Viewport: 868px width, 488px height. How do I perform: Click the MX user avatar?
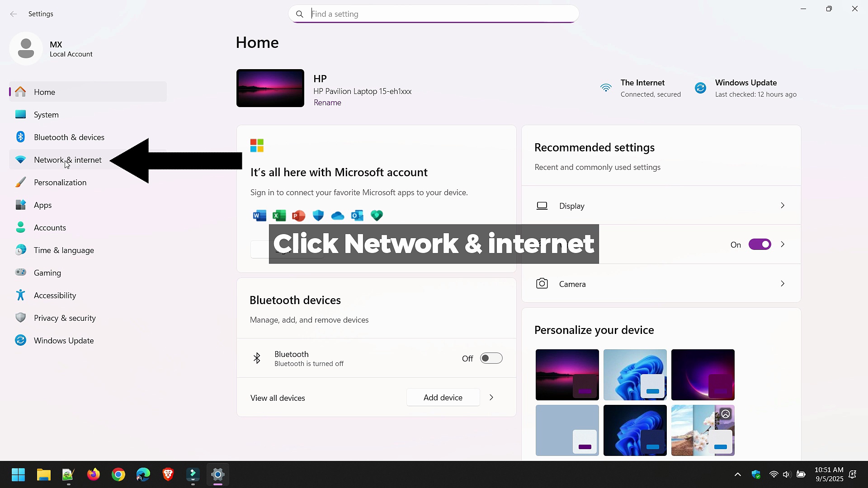[26, 48]
